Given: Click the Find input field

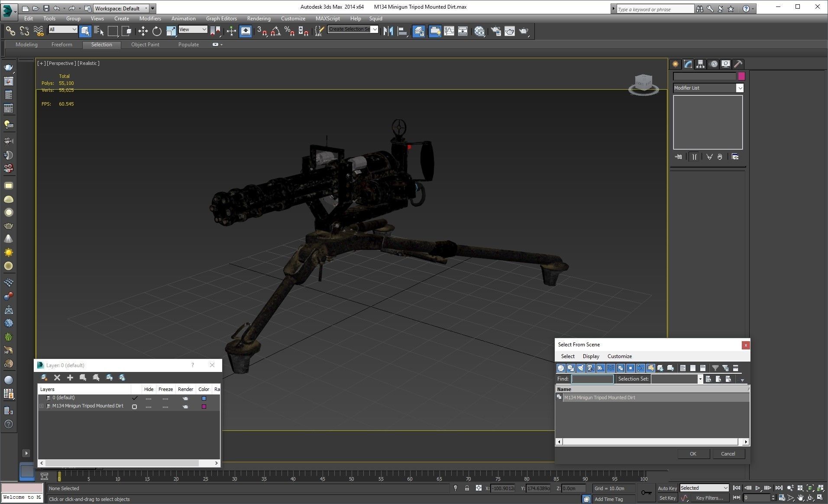Looking at the screenshot, I should pyautogui.click(x=592, y=379).
